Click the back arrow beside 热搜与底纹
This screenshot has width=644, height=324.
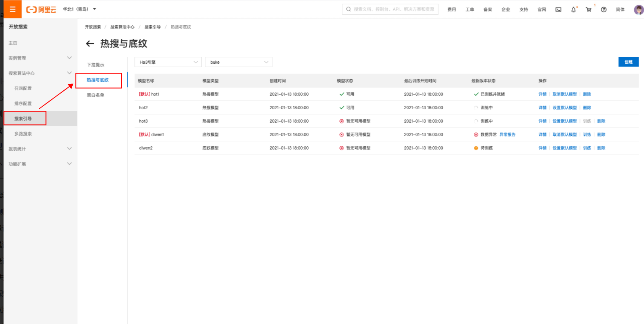(x=90, y=44)
